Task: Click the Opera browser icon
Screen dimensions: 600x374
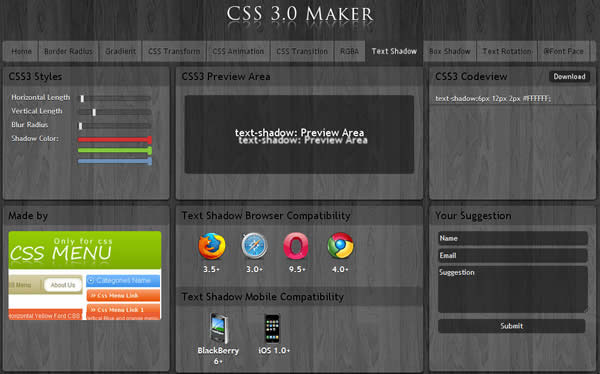Action: click(296, 246)
